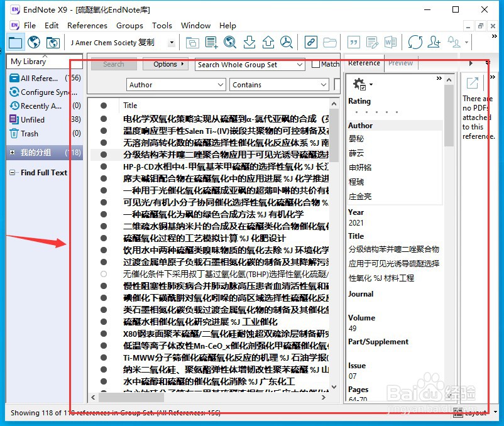Expand the 我的分组 group set
Image resolution: width=504 pixels, height=426 pixels.
click(12, 152)
